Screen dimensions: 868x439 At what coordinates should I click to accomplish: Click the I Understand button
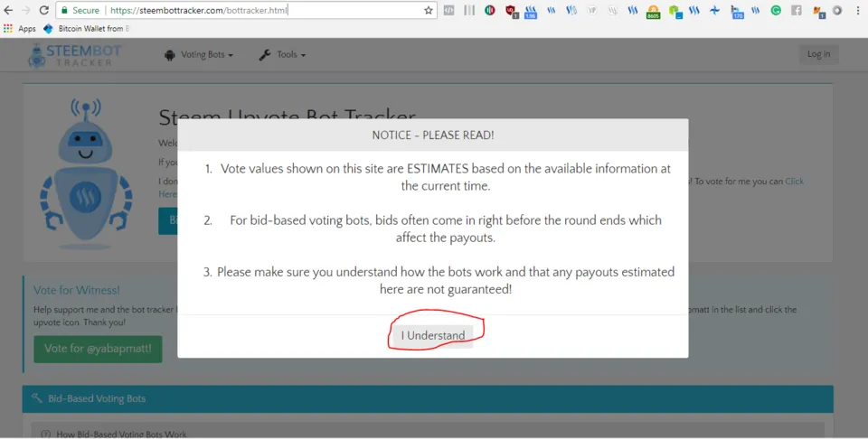pos(433,336)
